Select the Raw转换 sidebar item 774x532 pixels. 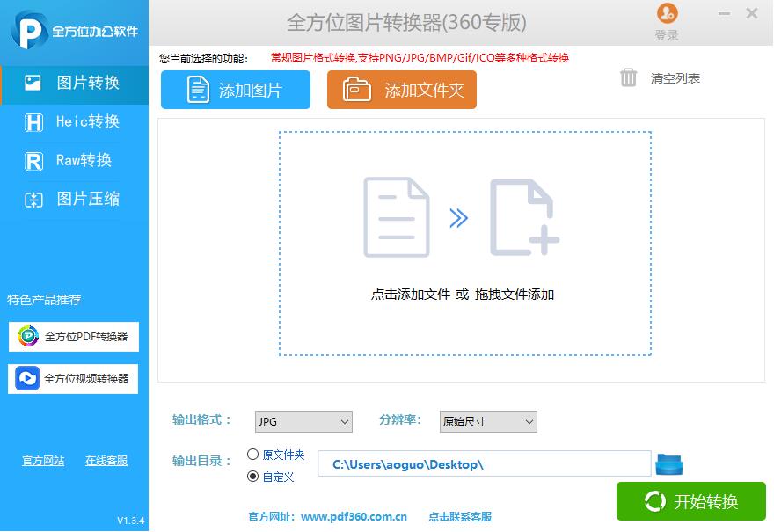74,160
